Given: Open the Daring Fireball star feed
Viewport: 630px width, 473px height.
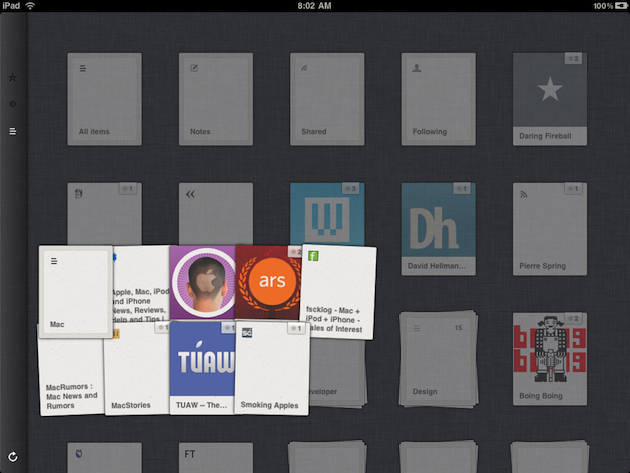Looking at the screenshot, I should coord(549,98).
